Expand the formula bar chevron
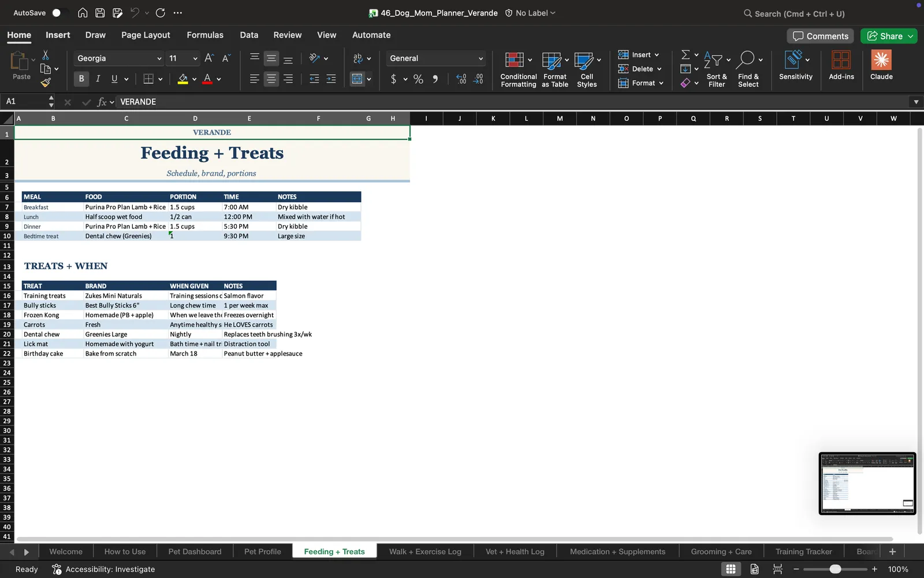The image size is (924, 578). coord(916,102)
